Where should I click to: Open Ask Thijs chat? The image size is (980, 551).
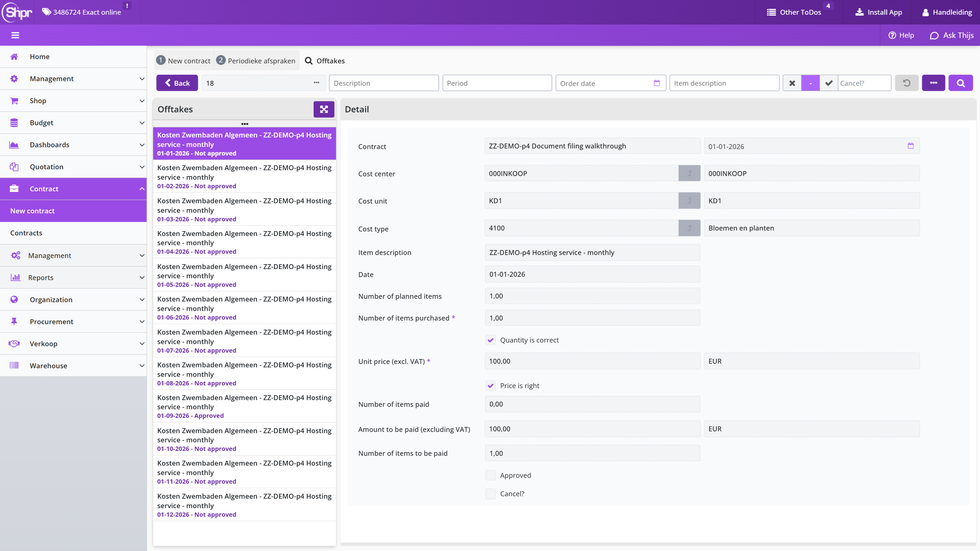(x=952, y=36)
